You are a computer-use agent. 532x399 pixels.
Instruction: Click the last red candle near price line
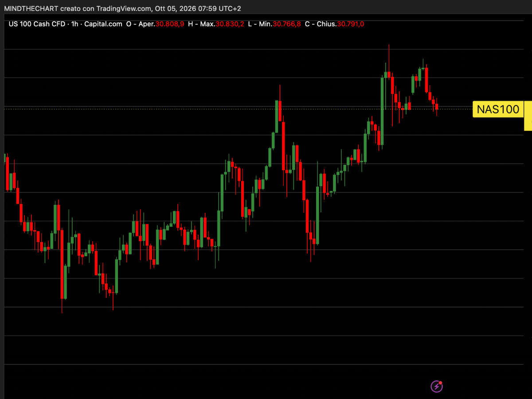(x=437, y=106)
